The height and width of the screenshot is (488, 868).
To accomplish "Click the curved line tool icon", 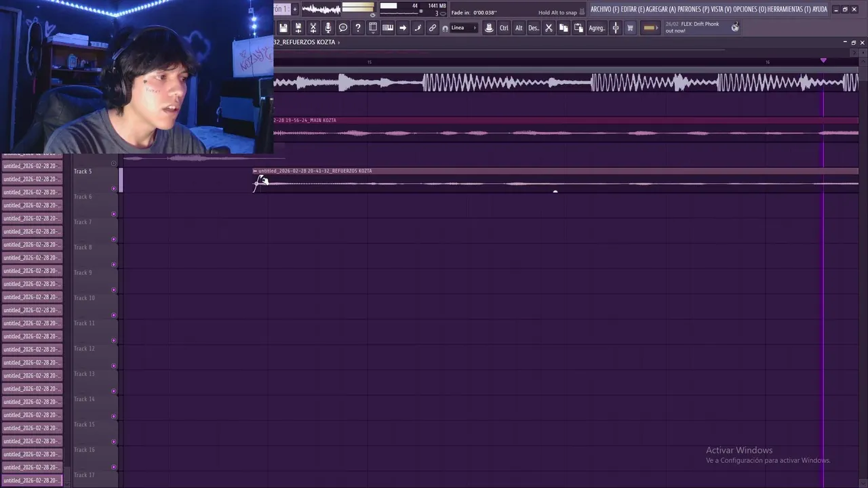I will click(x=418, y=28).
